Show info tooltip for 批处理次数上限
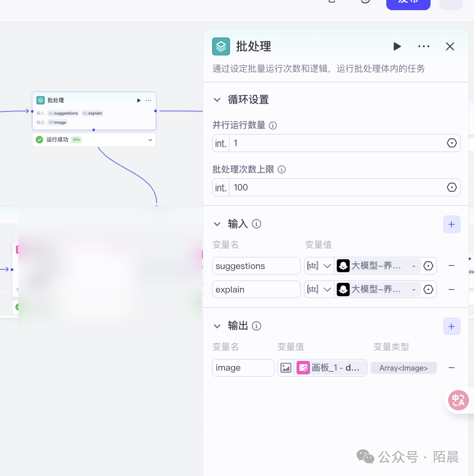The height and width of the screenshot is (476, 474). click(282, 170)
